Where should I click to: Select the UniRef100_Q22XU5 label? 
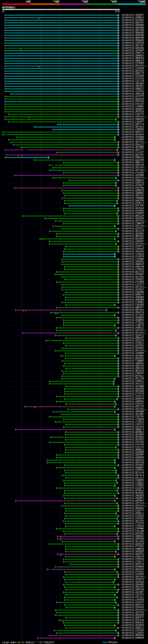pos(133,160)
